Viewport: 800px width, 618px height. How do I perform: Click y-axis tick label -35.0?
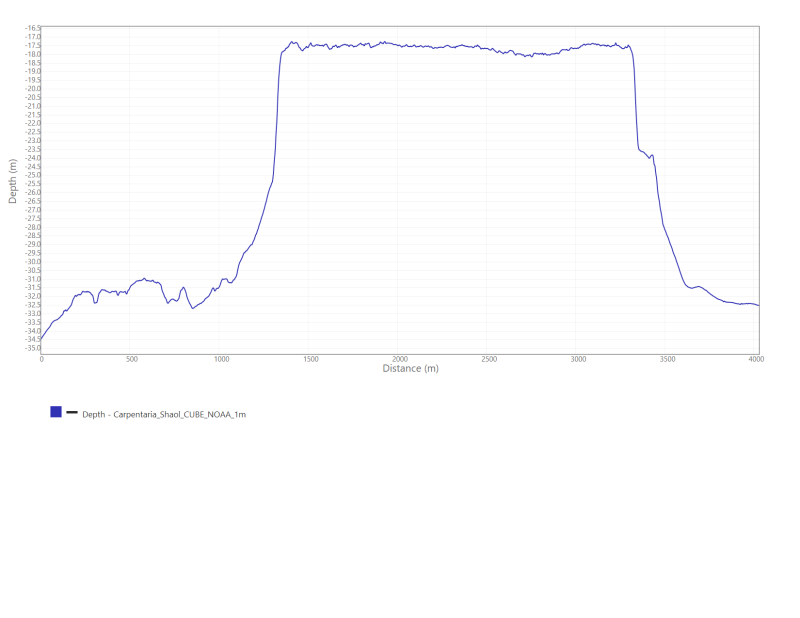tap(32, 348)
